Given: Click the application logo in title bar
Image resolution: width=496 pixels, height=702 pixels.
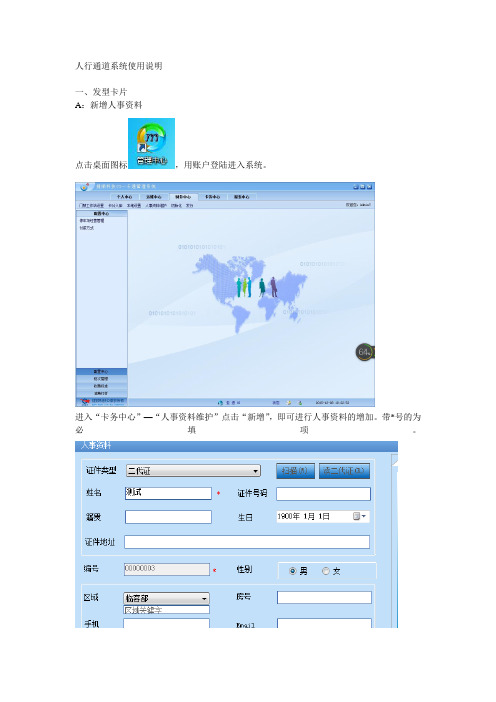Looking at the screenshot, I should [x=84, y=186].
